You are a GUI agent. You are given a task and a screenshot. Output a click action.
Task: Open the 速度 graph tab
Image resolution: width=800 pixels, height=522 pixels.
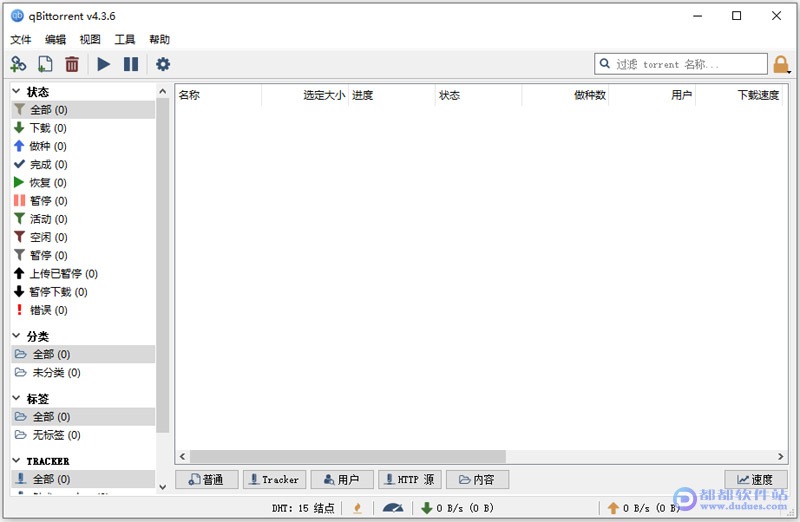756,479
